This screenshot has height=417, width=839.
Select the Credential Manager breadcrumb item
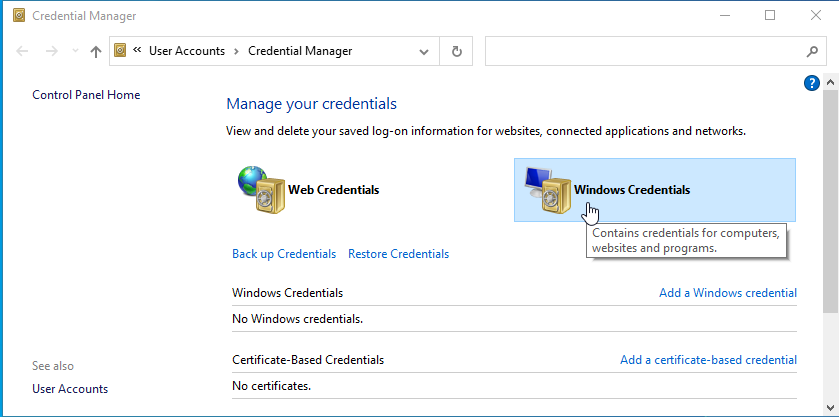pos(300,51)
